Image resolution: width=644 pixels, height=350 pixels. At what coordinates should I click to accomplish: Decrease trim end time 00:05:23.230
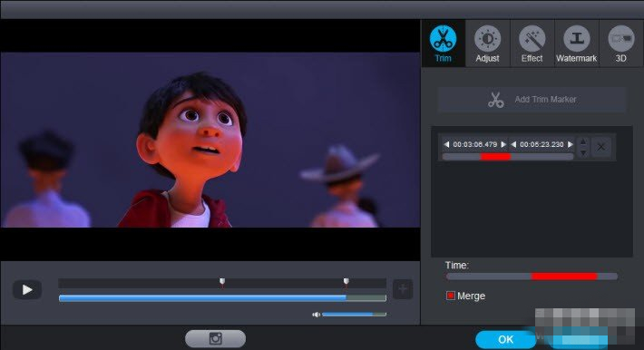[x=513, y=144]
